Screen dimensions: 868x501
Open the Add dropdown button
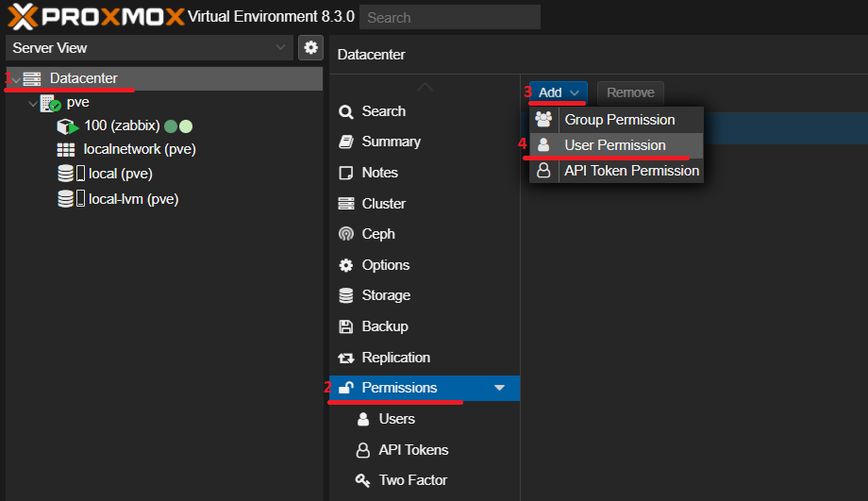pos(559,92)
